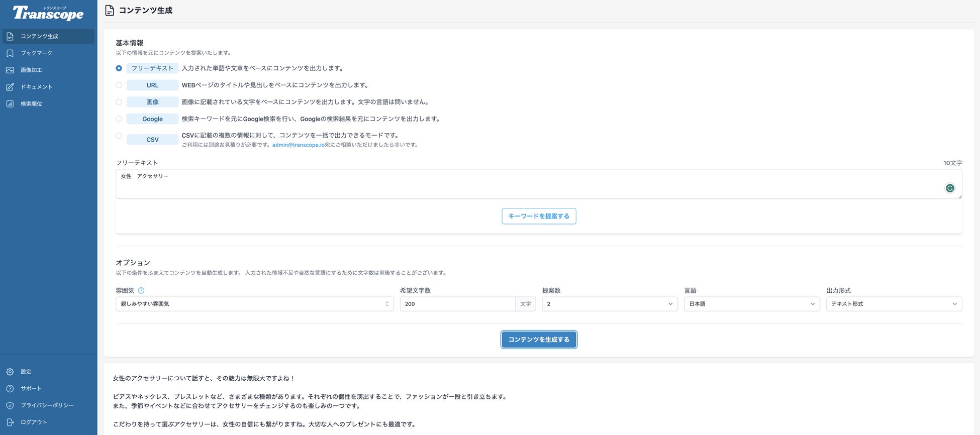This screenshot has width=980, height=435.
Task: Click the Transcope logo
Action: (48, 13)
